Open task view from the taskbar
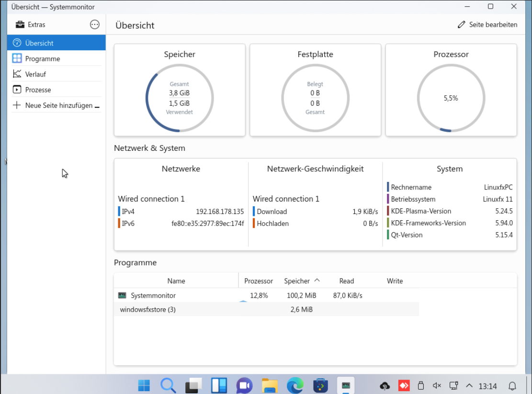The image size is (532, 394). point(193,385)
